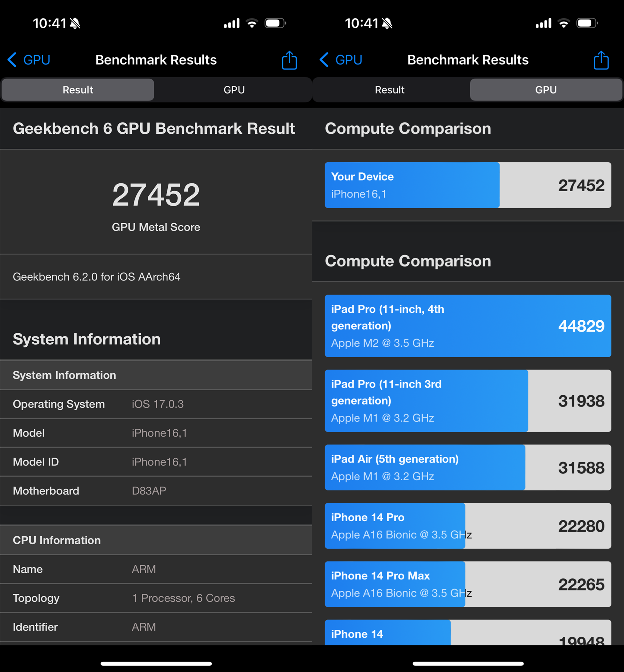Tap the CPU Information section header

pos(156,540)
